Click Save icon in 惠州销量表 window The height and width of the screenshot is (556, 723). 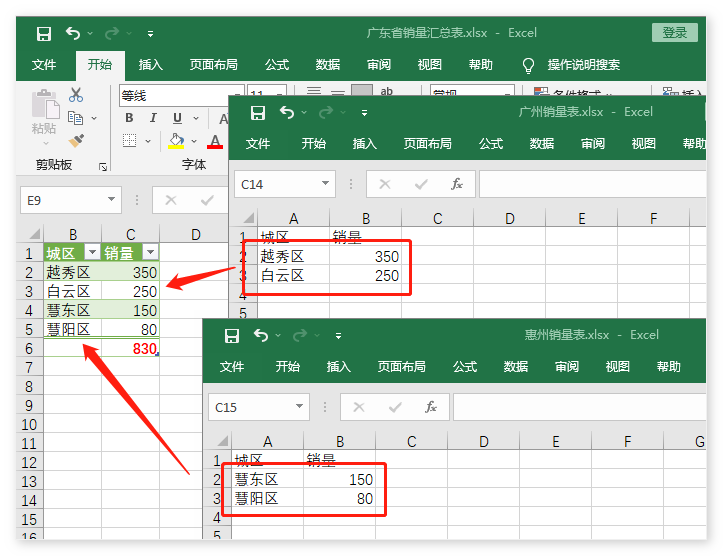pyautogui.click(x=232, y=336)
